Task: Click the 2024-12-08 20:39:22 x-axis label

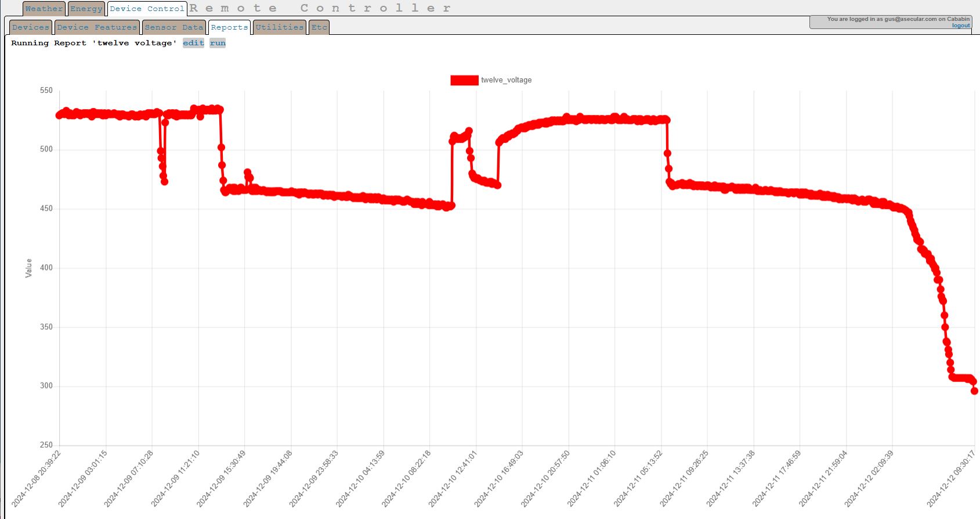Action: click(x=37, y=478)
